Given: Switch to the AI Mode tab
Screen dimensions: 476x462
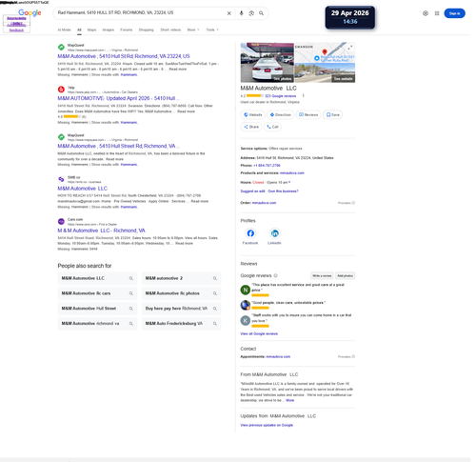Looking at the screenshot, I should point(64,30).
